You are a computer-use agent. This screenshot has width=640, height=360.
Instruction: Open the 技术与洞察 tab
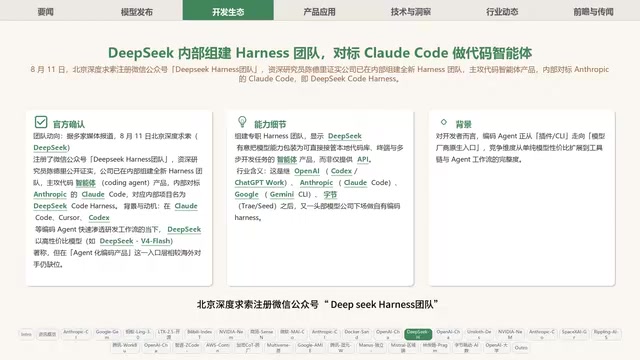coord(411,11)
